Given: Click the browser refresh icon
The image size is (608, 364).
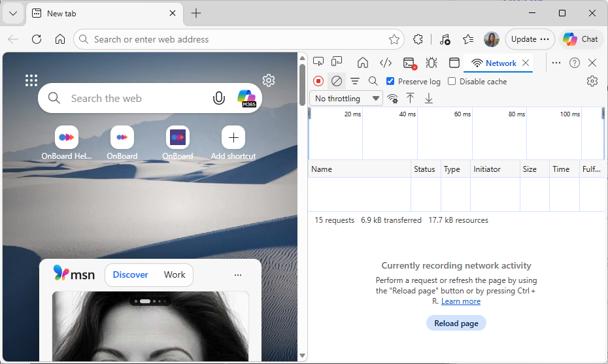Looking at the screenshot, I should (37, 39).
